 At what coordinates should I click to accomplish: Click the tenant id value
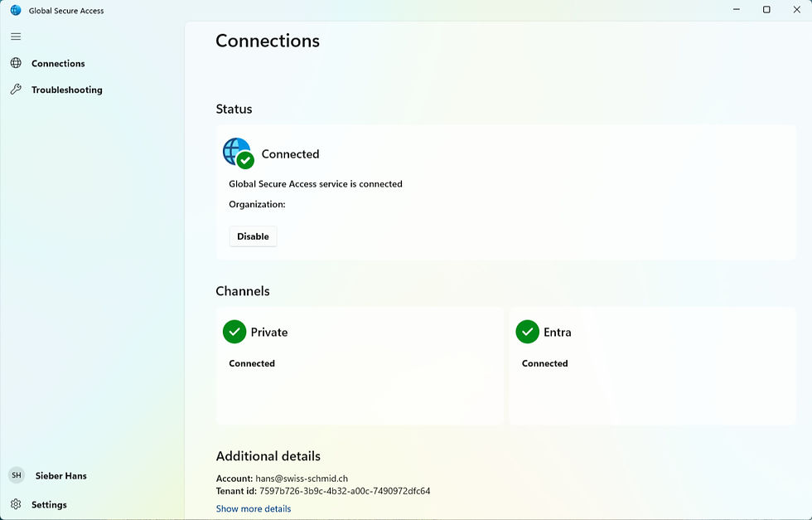(345, 491)
